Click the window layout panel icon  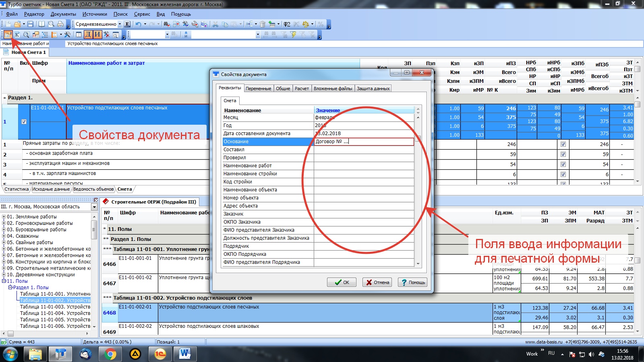tap(79, 35)
